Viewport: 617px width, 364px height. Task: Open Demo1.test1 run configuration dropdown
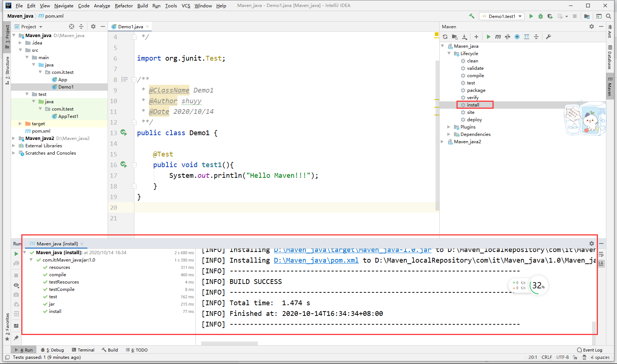(x=502, y=16)
